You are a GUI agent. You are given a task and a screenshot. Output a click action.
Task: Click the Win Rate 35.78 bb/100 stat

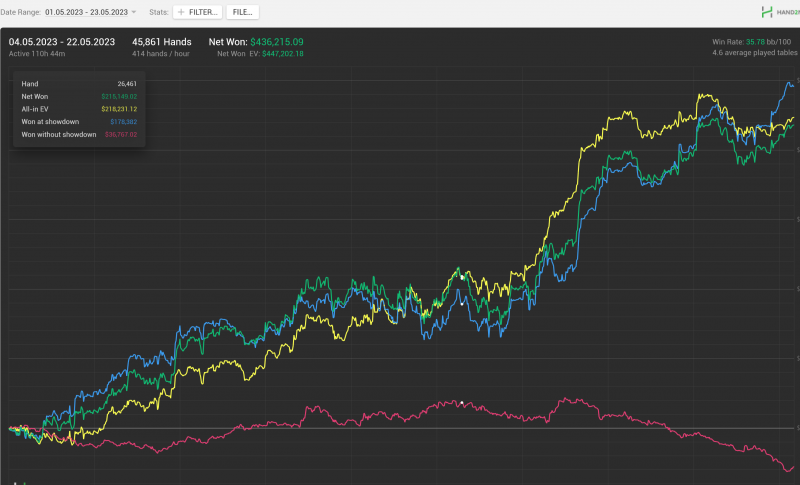752,42
